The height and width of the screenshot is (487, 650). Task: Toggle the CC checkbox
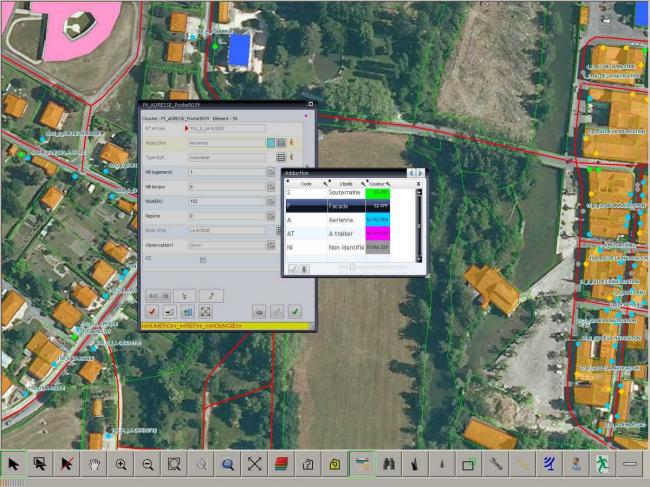tap(203, 259)
